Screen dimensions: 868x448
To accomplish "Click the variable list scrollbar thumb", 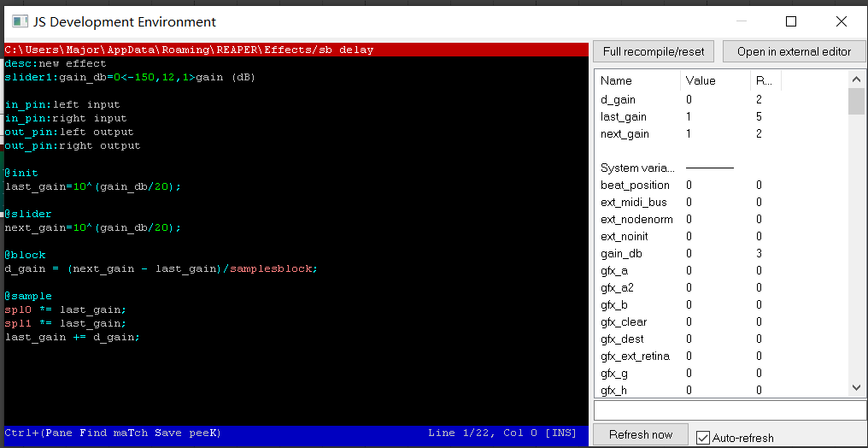I will coord(856,101).
